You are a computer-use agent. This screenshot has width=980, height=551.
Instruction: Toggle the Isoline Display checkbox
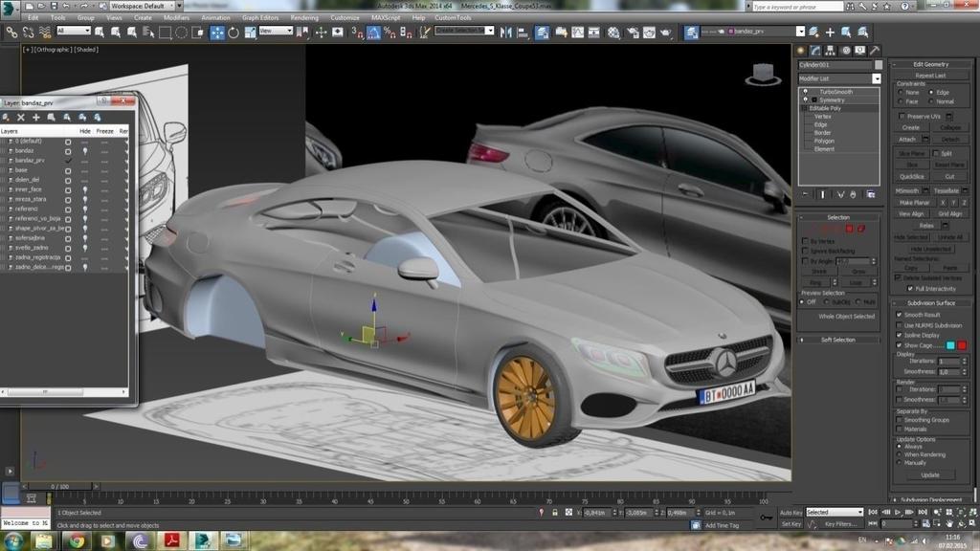click(900, 335)
